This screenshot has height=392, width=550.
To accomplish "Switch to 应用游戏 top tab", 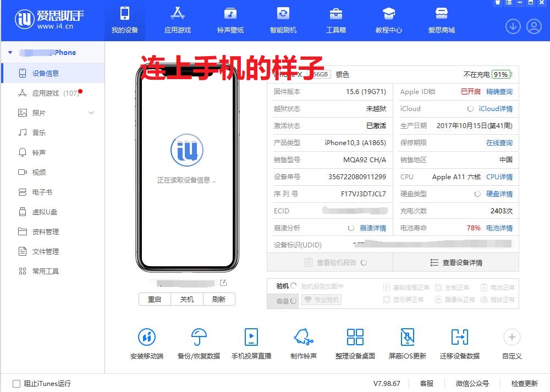I will [x=178, y=20].
